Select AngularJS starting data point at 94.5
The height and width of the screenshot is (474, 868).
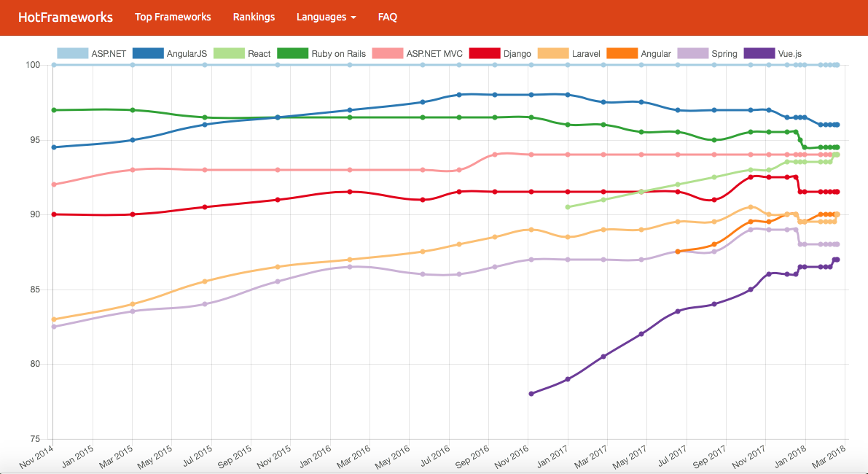click(x=54, y=147)
